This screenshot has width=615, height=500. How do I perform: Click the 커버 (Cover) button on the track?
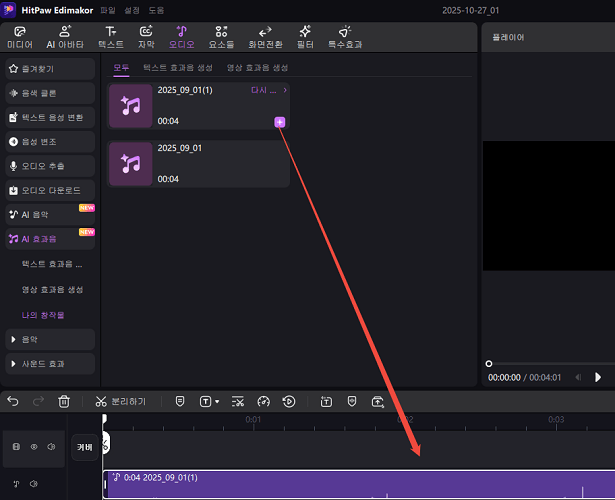(85, 448)
